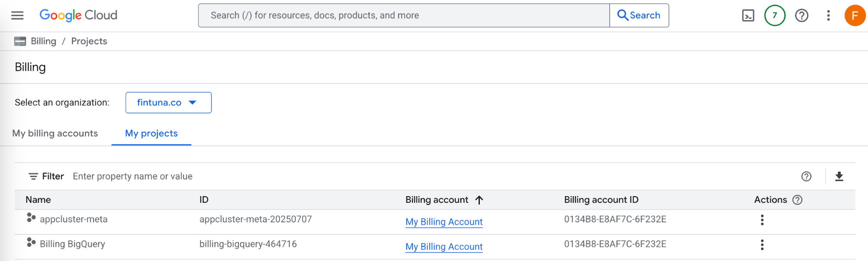Screen dimensions: 868x261
Task: Click the project icon beside Billing BigQuery
Action: pos(31,242)
